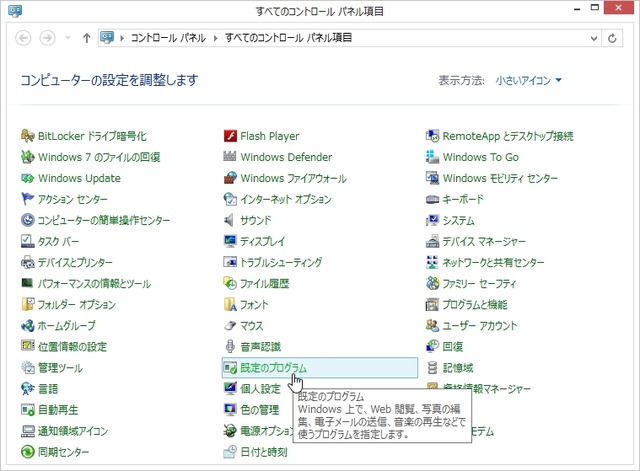Image resolution: width=640 pixels, height=471 pixels.
Task: Open フォント icon
Action: point(230,304)
